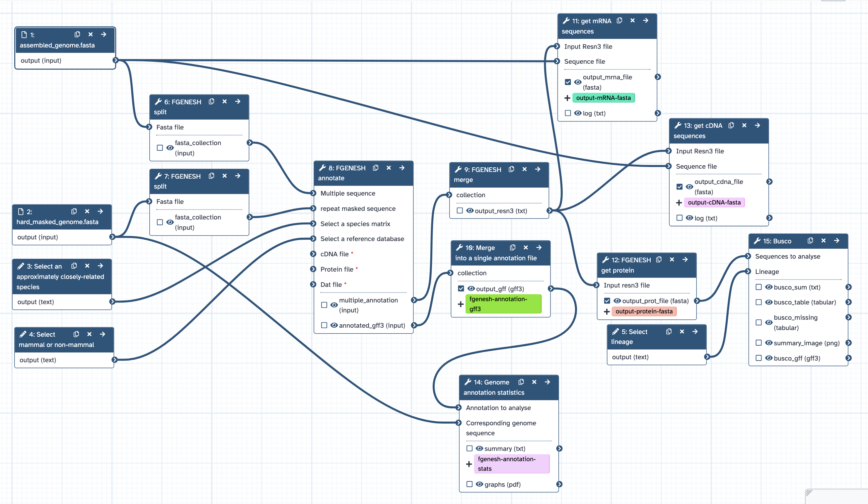868x504 pixels.
Task: Click the plus icon under the summary output of node 14
Action: click(469, 464)
